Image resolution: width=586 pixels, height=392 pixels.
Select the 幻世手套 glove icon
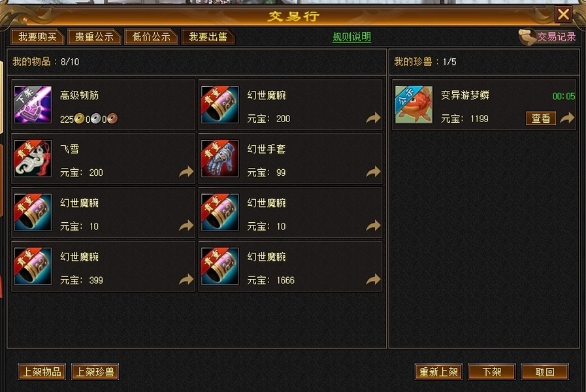click(x=220, y=159)
